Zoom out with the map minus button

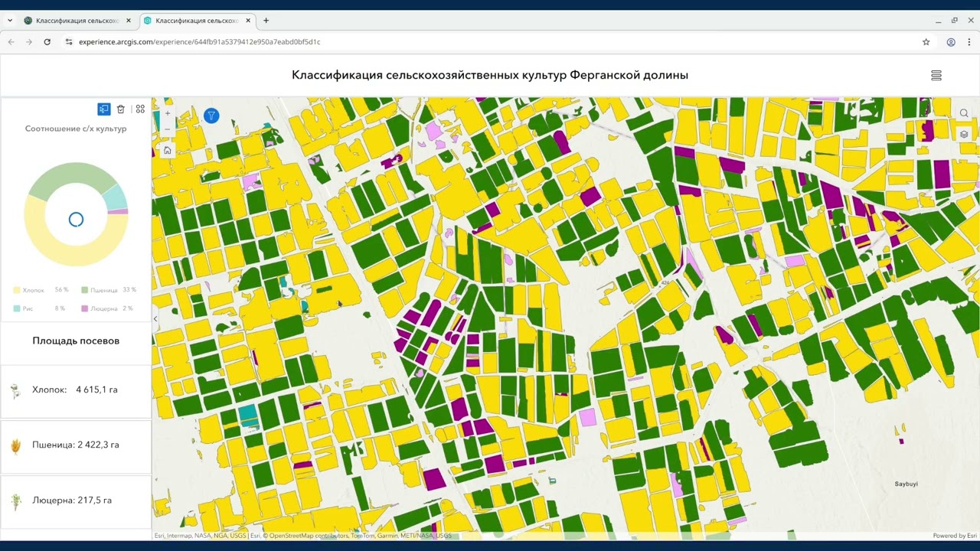pos(168,128)
